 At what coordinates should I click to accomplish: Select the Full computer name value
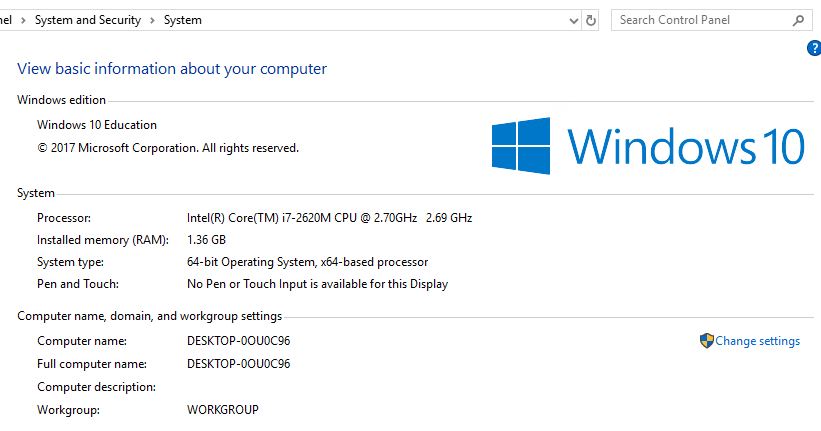[238, 364]
